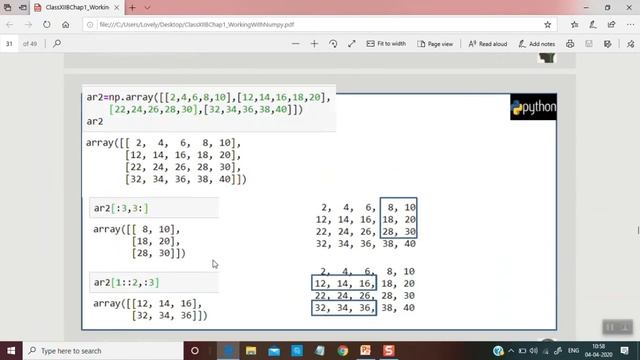Share this page
The image size is (640, 360).
click(x=611, y=25)
